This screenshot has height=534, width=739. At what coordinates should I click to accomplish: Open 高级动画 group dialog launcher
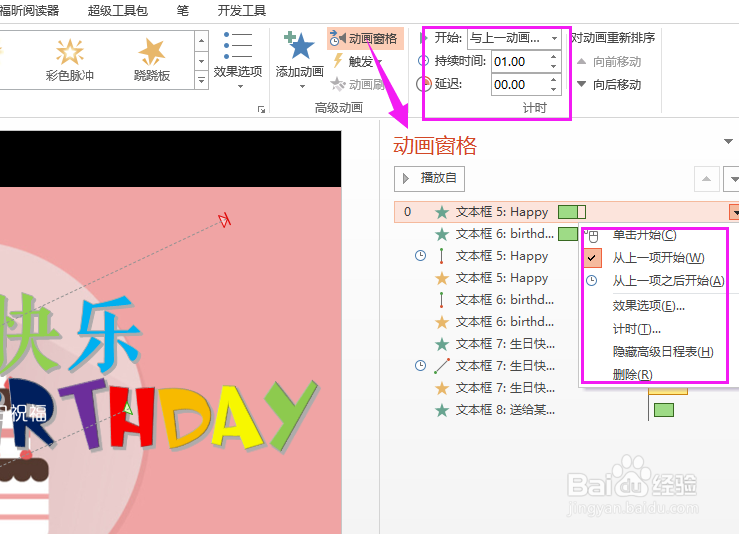pyautogui.click(x=261, y=109)
